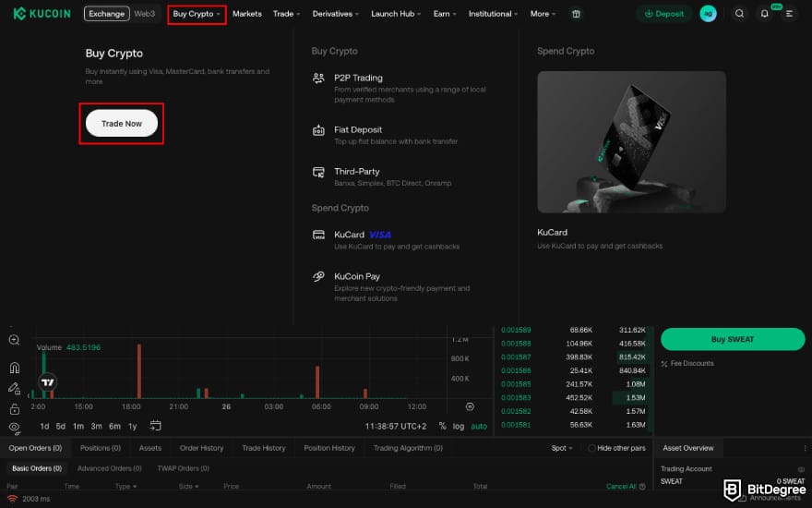Click the chart scale settings circle icon

tap(470, 407)
